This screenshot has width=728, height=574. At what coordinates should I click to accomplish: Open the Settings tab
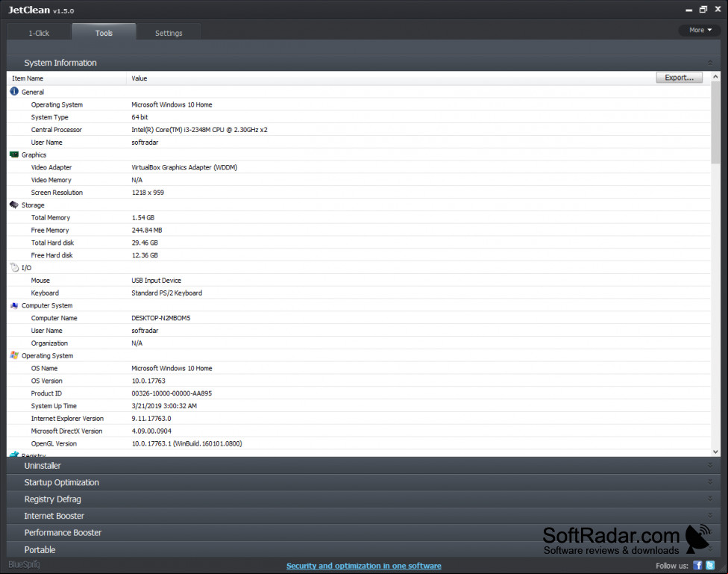pos(169,33)
